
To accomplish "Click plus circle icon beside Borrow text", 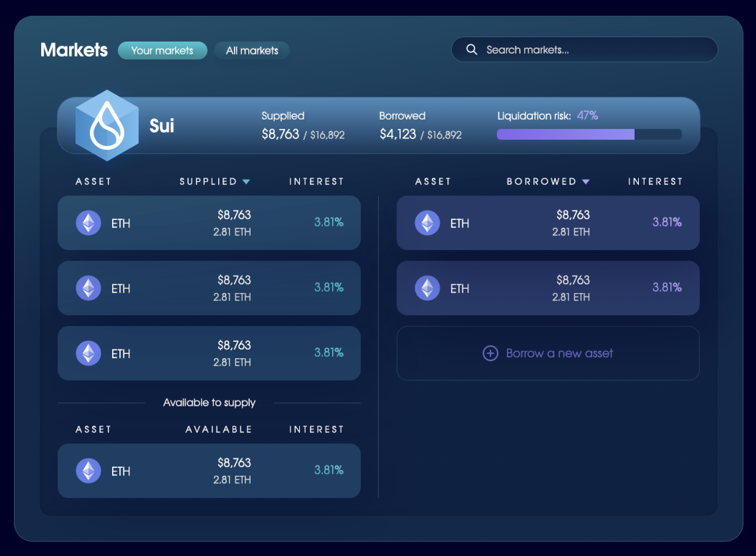I will click(x=490, y=353).
